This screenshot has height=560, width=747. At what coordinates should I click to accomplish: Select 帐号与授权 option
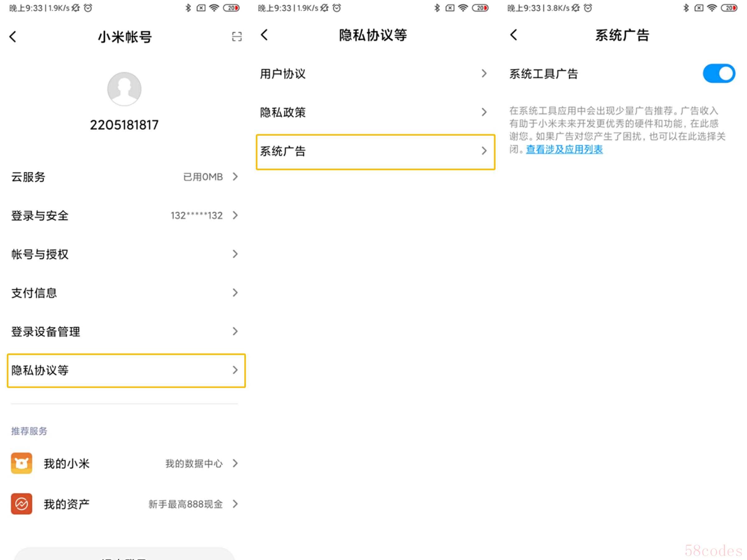pos(124,254)
